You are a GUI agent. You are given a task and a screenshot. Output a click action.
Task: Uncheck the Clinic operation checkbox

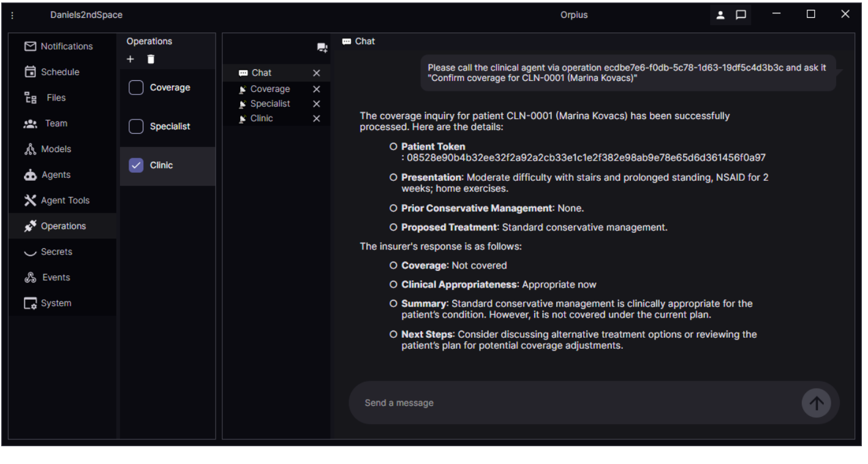tap(136, 165)
